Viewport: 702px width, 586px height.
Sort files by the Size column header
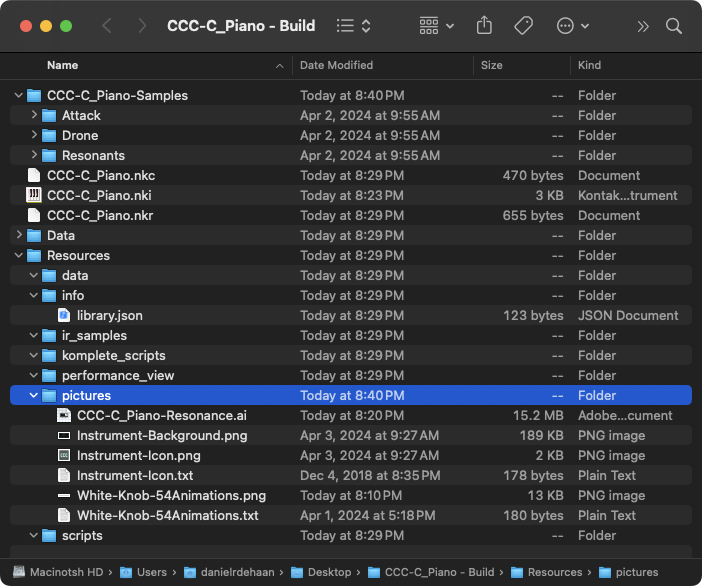click(492, 65)
